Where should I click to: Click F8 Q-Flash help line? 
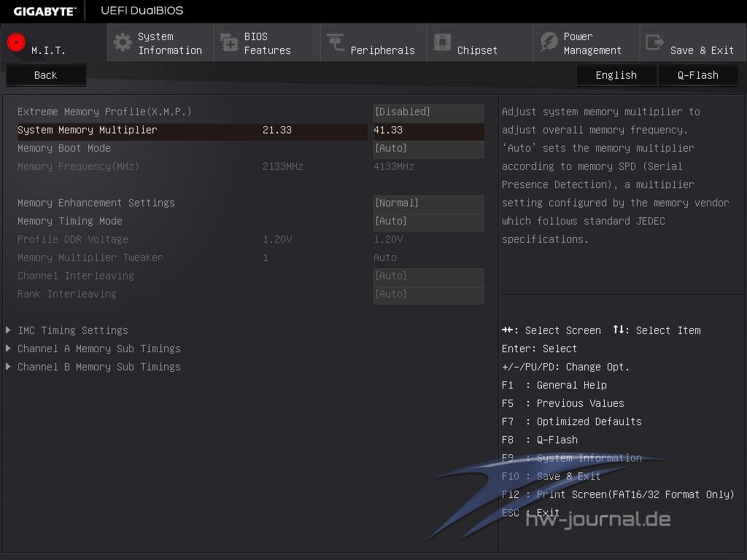pos(540,440)
